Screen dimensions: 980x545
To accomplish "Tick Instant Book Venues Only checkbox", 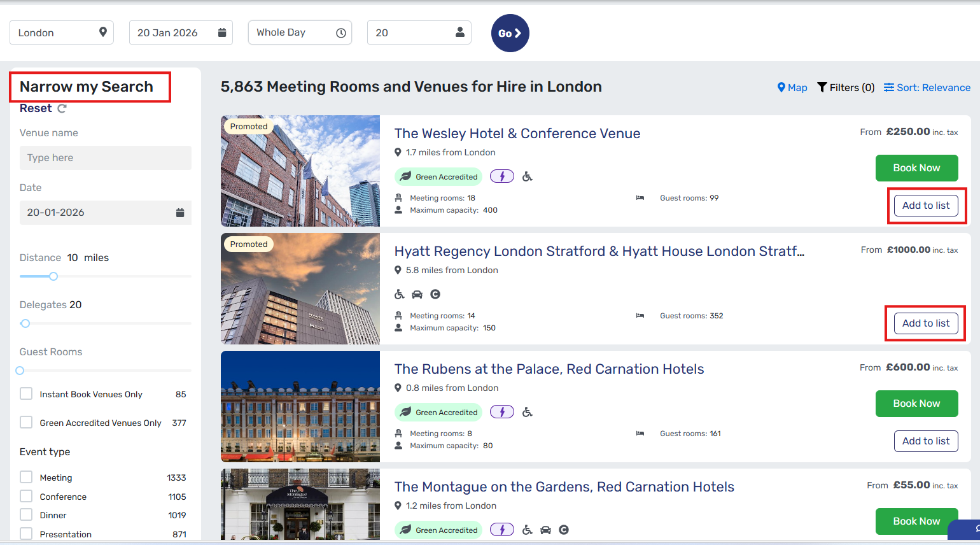I will tap(26, 393).
